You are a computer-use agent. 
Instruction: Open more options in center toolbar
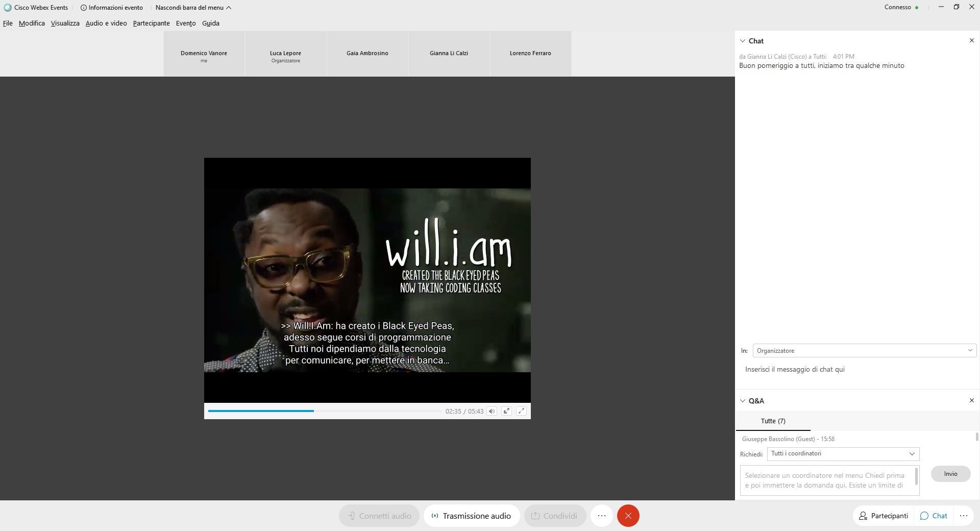tap(602, 516)
